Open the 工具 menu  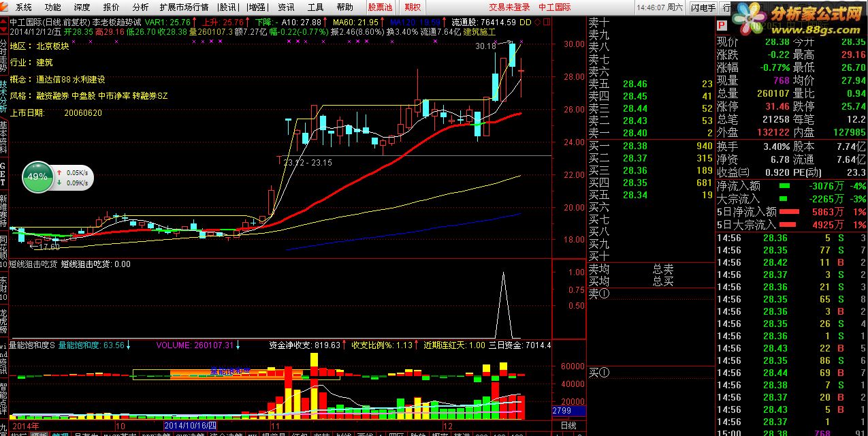pyautogui.click(x=315, y=7)
